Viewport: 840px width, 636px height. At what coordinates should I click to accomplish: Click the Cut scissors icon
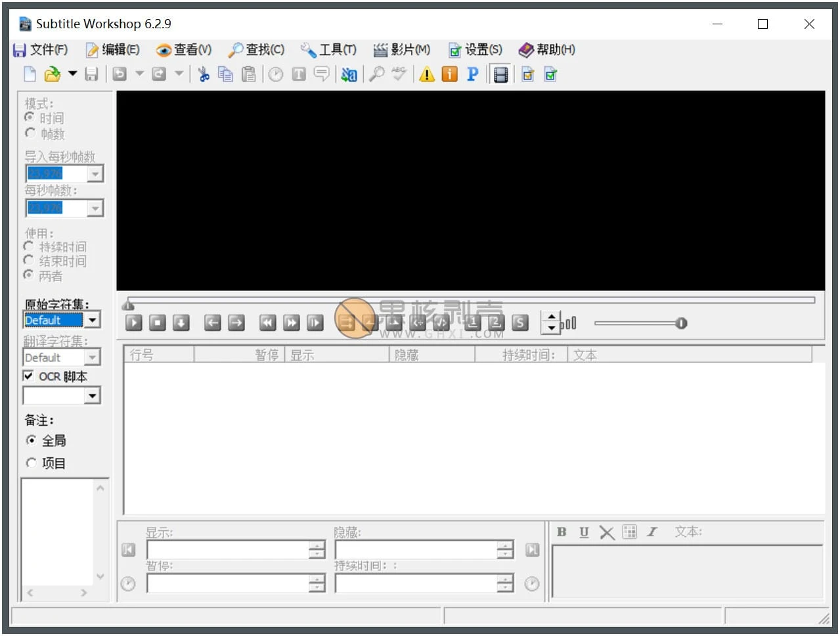click(203, 74)
